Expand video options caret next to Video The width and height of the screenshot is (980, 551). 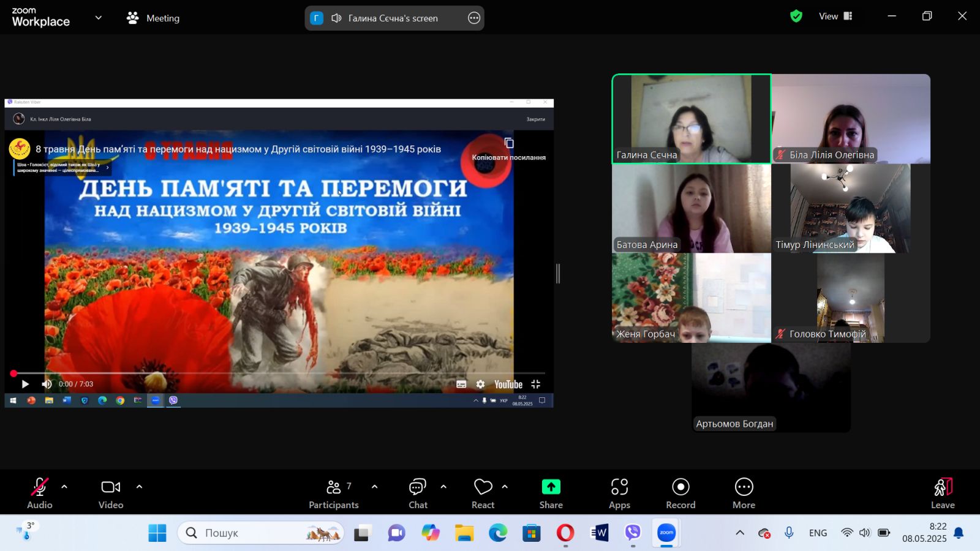tap(139, 487)
